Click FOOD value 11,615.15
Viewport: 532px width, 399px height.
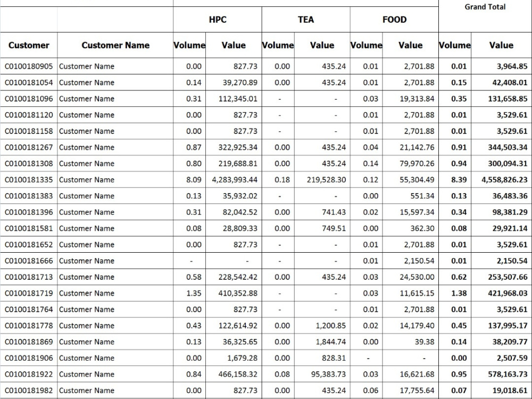click(417, 294)
